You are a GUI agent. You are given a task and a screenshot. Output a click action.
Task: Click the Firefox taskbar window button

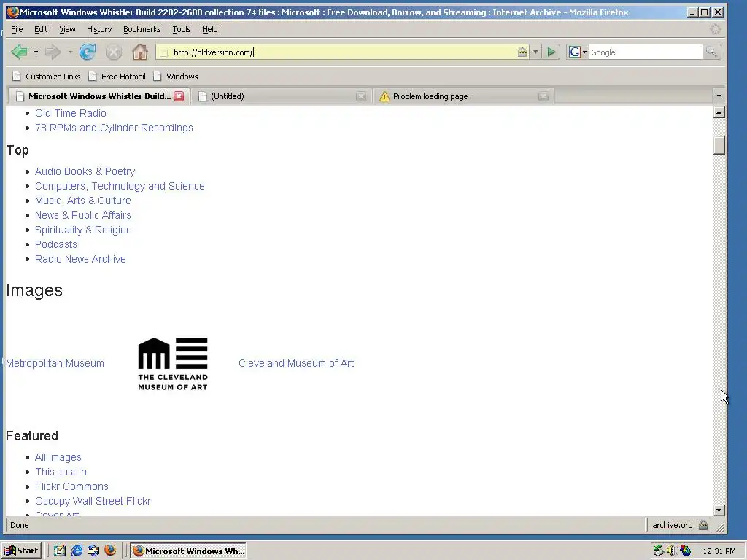click(x=189, y=551)
